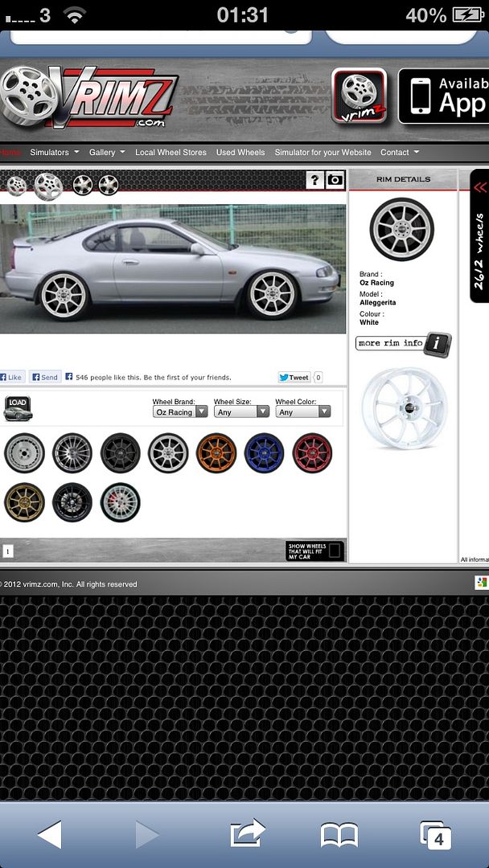Select the blue wheel thumbnail
Image resolution: width=489 pixels, height=868 pixels.
pyautogui.click(x=264, y=453)
